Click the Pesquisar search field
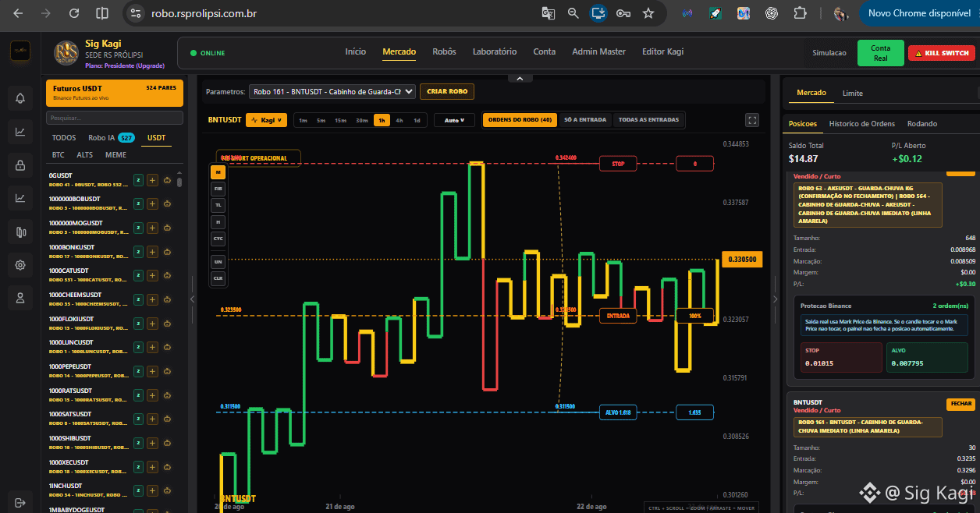The image size is (980, 513). 115,118
